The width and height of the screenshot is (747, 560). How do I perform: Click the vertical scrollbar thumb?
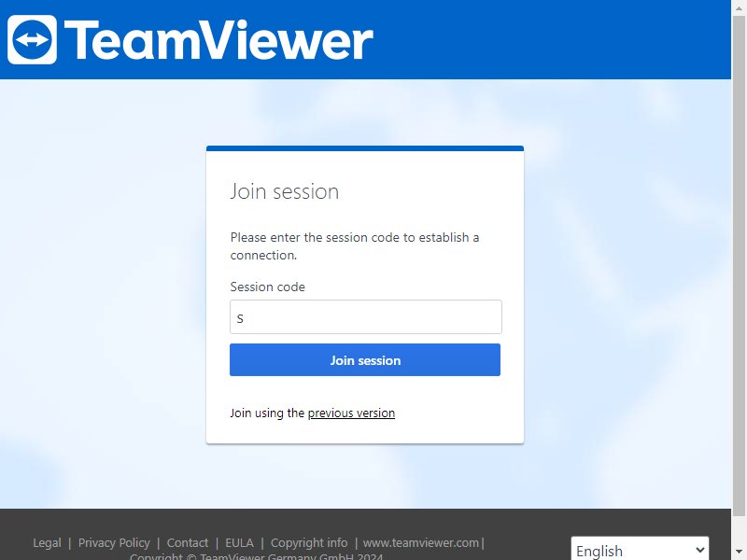pos(739,266)
